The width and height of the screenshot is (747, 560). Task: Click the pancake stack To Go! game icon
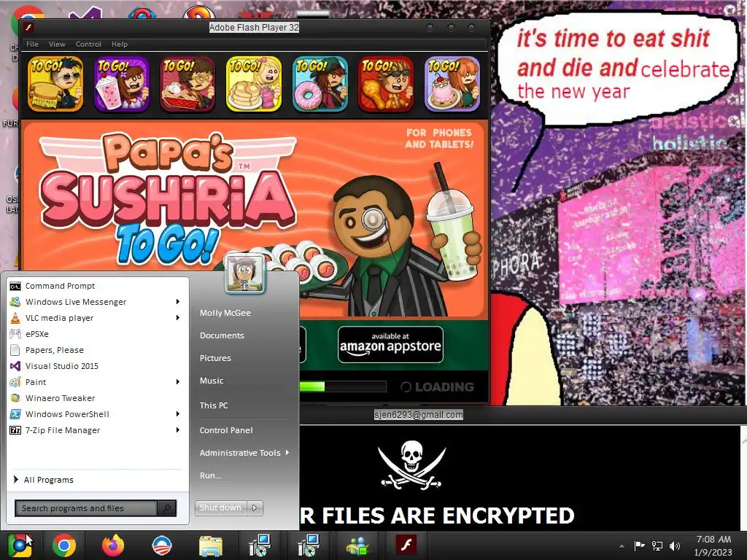point(254,84)
